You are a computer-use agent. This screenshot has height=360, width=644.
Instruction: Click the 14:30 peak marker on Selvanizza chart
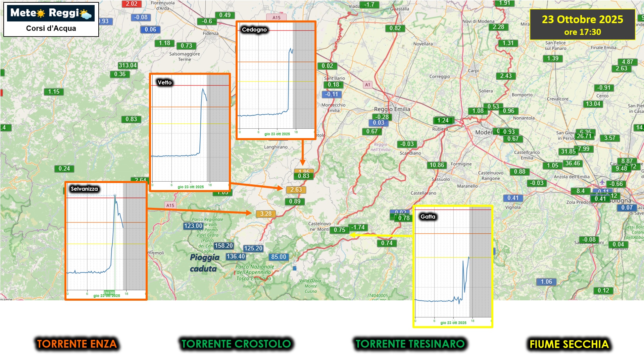115,196
